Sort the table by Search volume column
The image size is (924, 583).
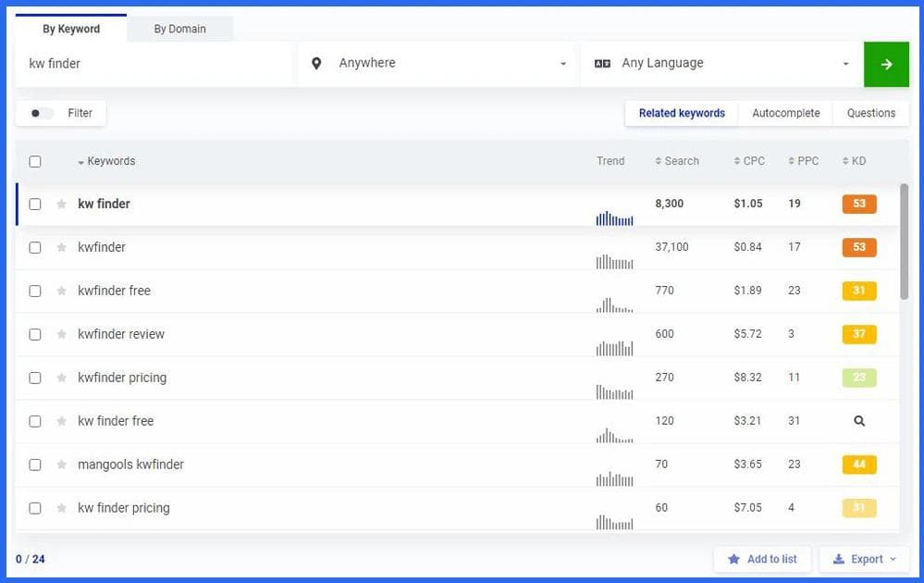click(677, 161)
